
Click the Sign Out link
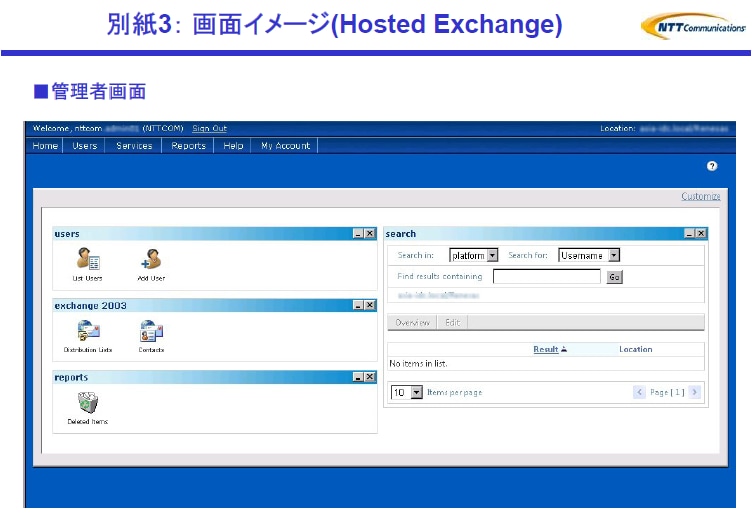tap(210, 128)
